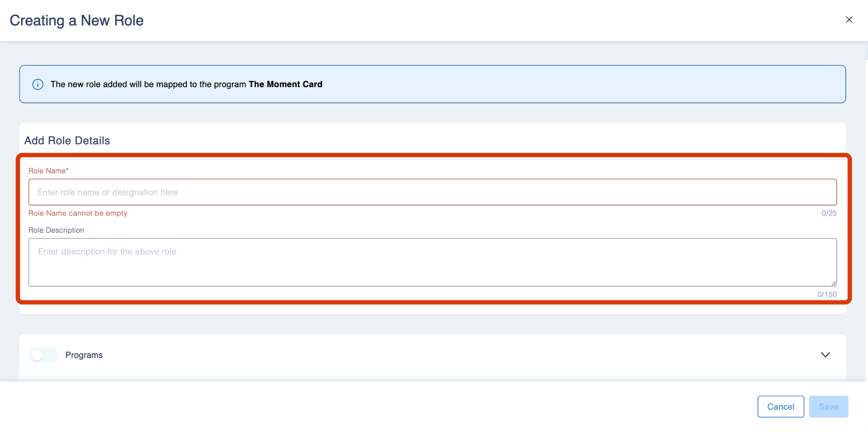Click the Save button
This screenshot has width=868, height=432.
(828, 407)
